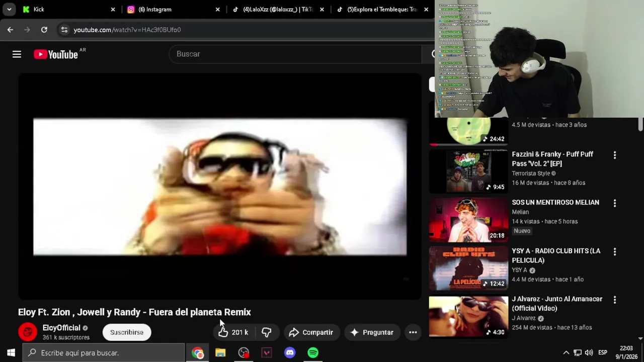Open the browser tab list dropdown
This screenshot has width=644, height=362.
9,9
